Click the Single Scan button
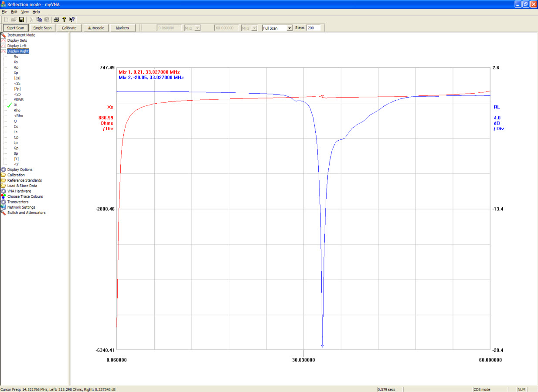 [42, 28]
